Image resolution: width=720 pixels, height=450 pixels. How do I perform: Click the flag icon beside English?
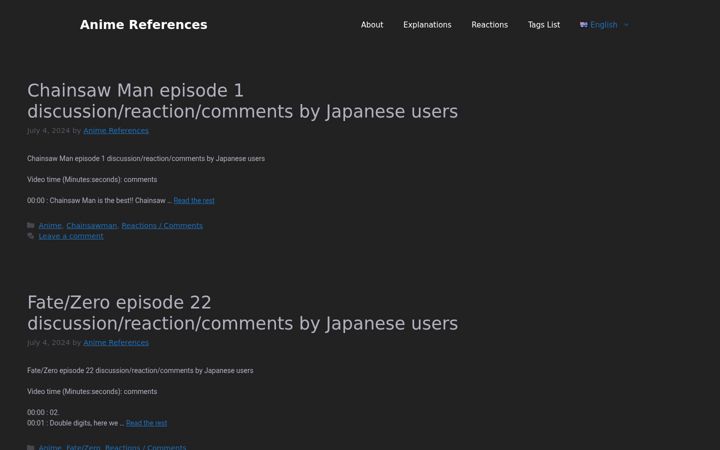(584, 25)
